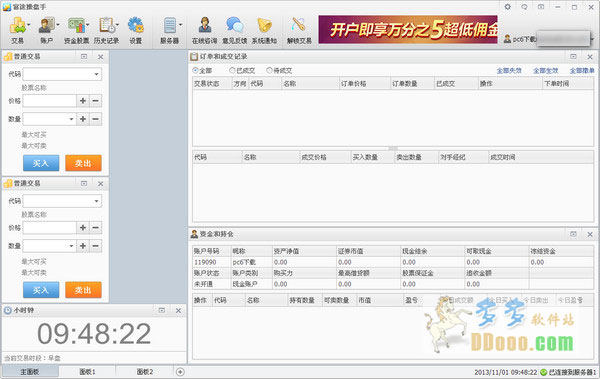
Task: Click the title bar message bubble icon
Action: coord(524,7)
